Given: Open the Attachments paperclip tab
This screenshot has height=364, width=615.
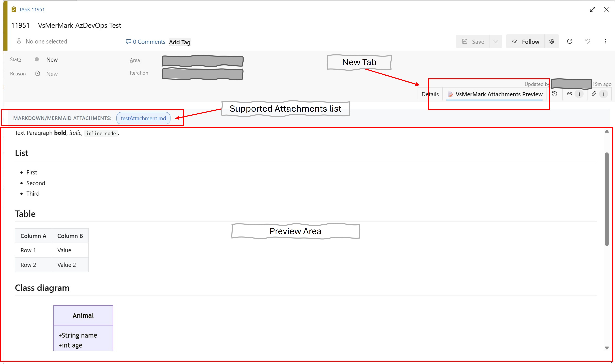Looking at the screenshot, I should (594, 94).
